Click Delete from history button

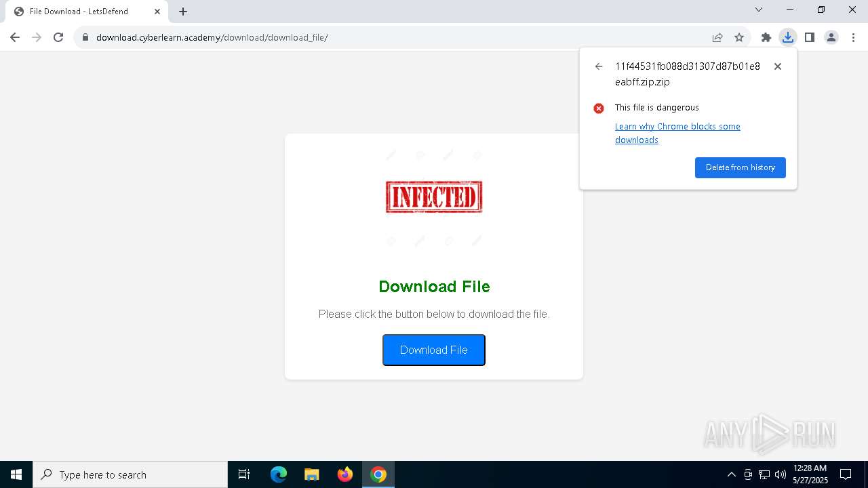[x=741, y=167]
